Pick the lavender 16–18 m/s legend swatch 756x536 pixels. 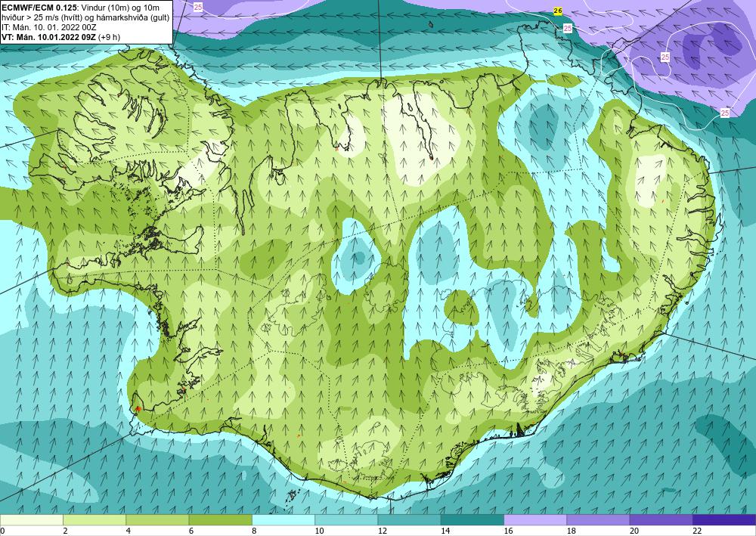click(535, 520)
